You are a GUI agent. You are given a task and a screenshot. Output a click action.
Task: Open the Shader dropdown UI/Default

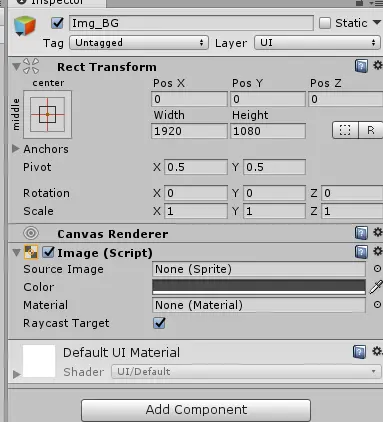pyautogui.click(x=246, y=371)
